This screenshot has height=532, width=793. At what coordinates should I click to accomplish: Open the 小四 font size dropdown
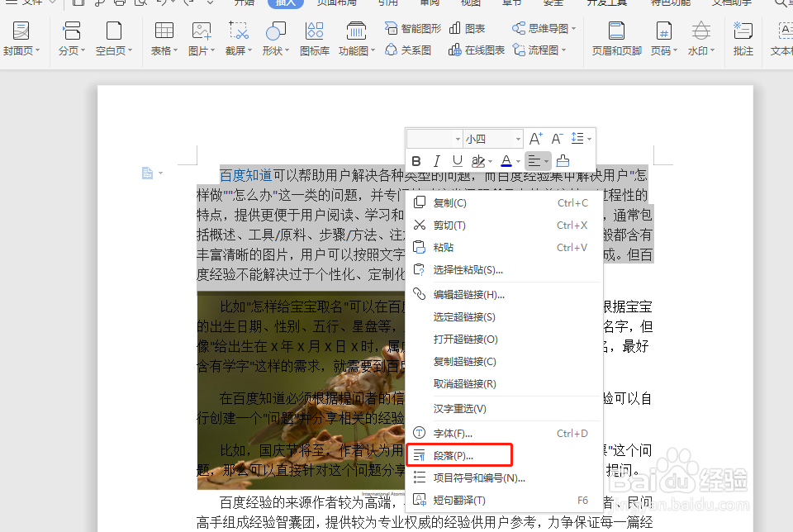518,139
